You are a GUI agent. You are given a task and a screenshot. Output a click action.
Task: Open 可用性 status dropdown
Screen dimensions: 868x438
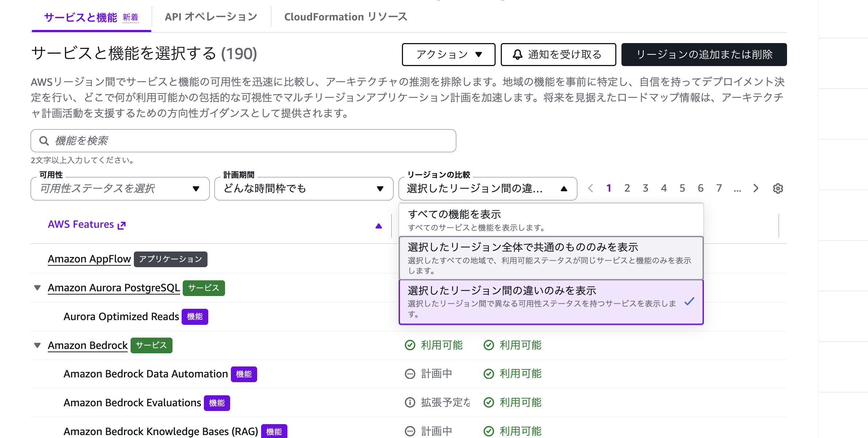(x=120, y=189)
